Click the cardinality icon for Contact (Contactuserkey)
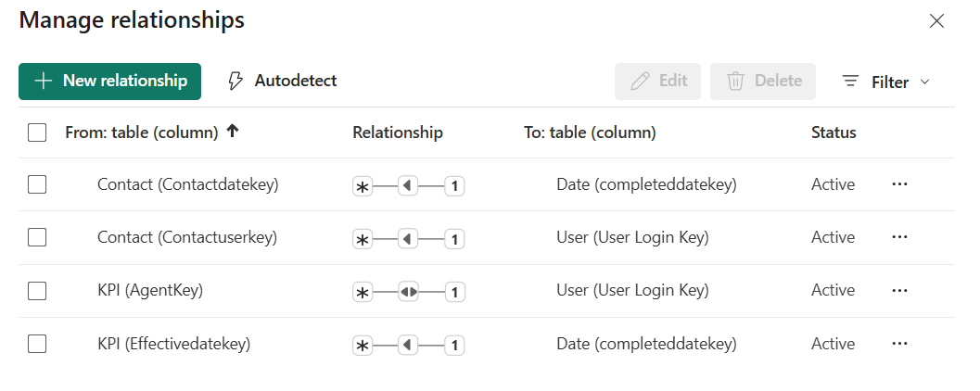 [409, 239]
